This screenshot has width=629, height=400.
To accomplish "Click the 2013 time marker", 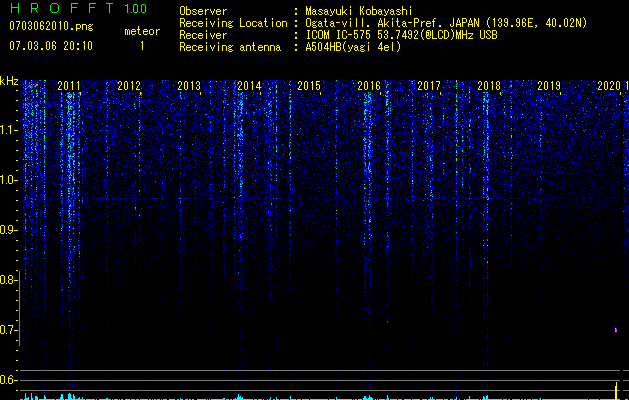I will 189,86.
